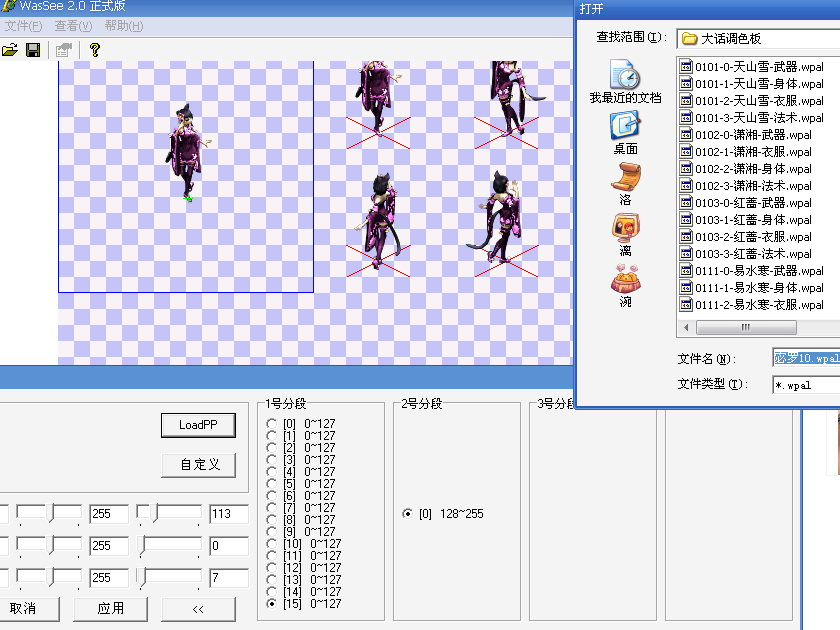Click the open folder toolbar icon
The height and width of the screenshot is (630, 840).
coord(10,50)
